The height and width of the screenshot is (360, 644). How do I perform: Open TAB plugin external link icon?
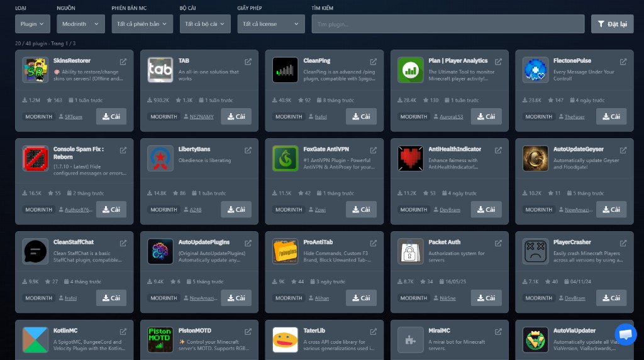tap(248, 62)
